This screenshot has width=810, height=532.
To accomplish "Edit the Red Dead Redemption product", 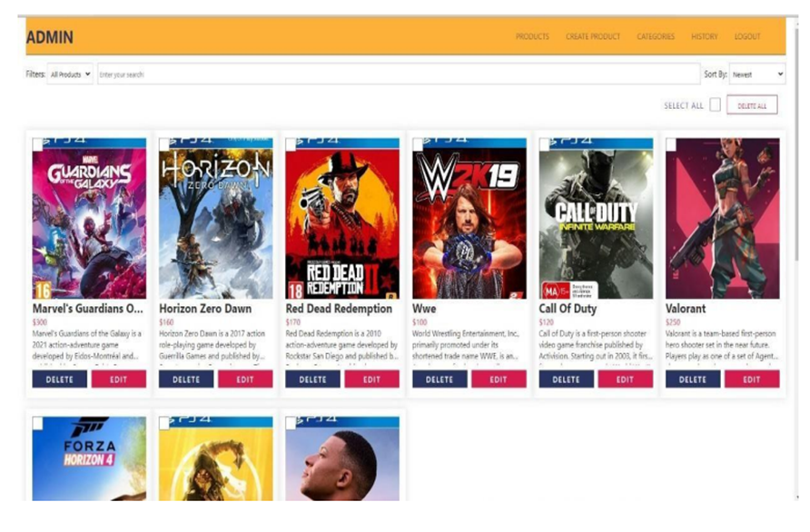I will click(372, 379).
